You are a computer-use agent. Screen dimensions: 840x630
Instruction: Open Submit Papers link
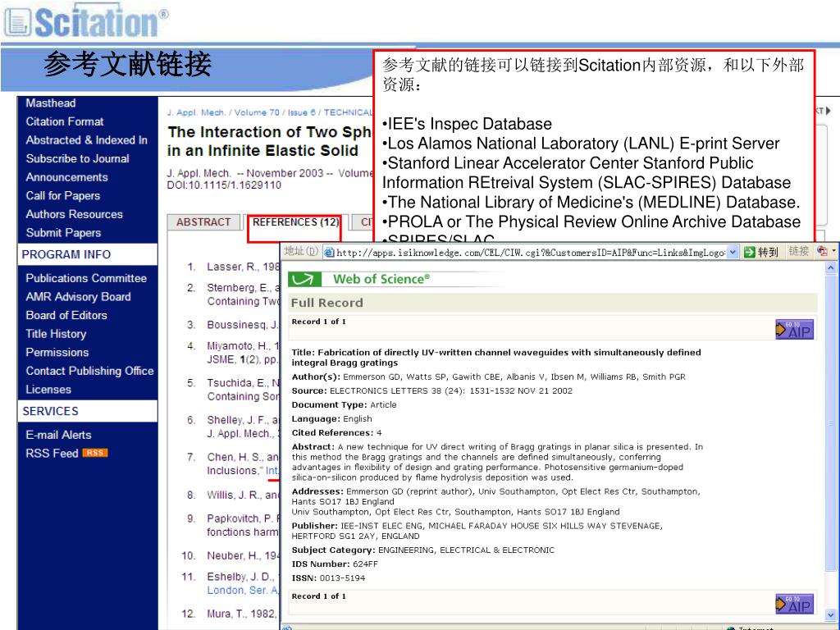63,232
